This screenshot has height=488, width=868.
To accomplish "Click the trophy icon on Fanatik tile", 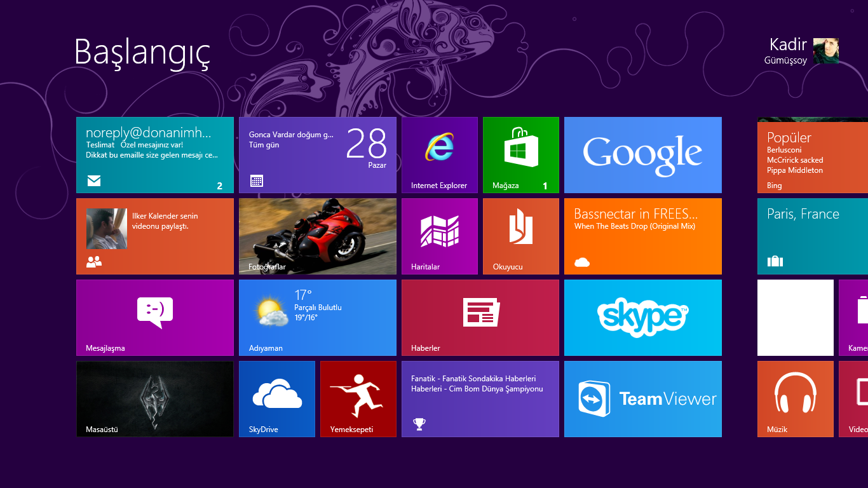I will (419, 424).
